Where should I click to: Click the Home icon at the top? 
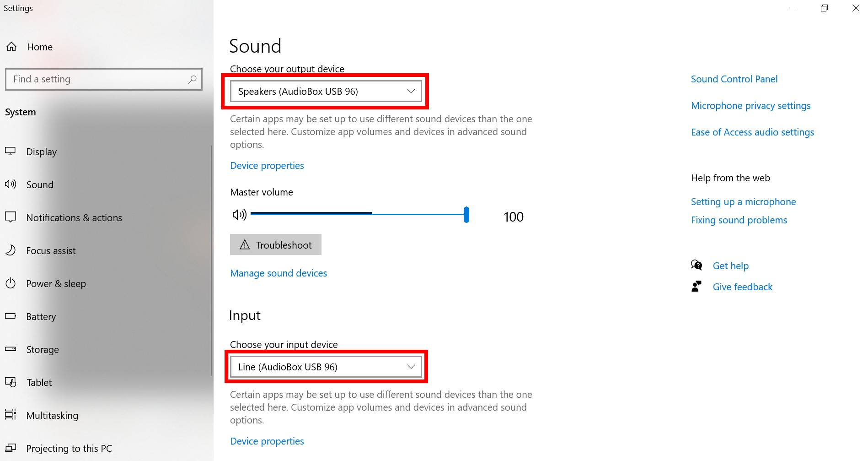(x=11, y=46)
